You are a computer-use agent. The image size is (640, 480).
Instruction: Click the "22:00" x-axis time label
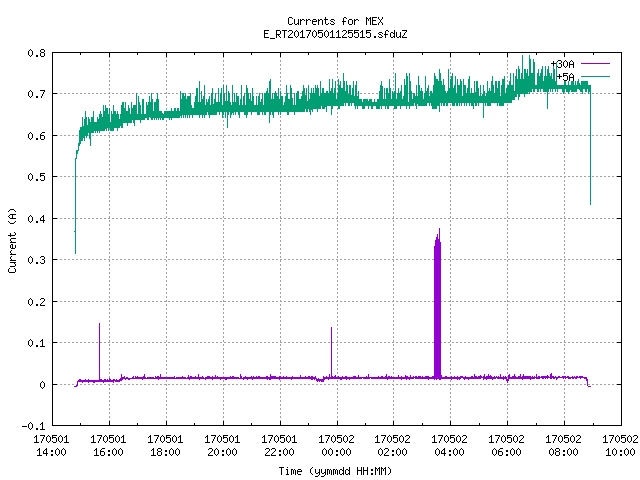(x=279, y=452)
